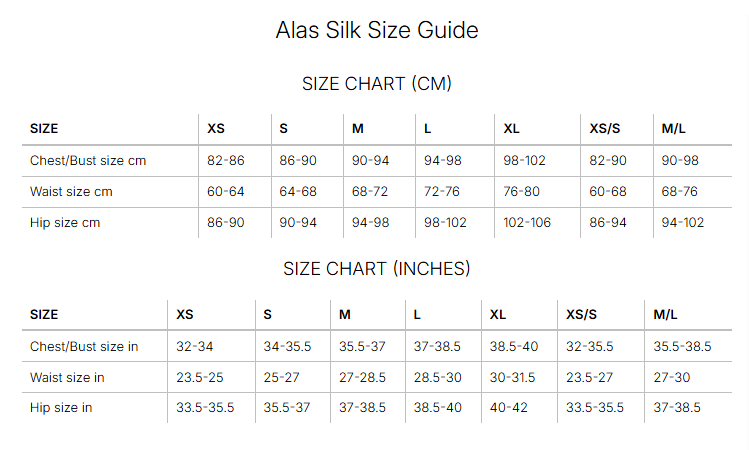Viewport: 749px width, 450px height.
Task: Click the 30-31.5 waist inches cell
Action: 512,377
